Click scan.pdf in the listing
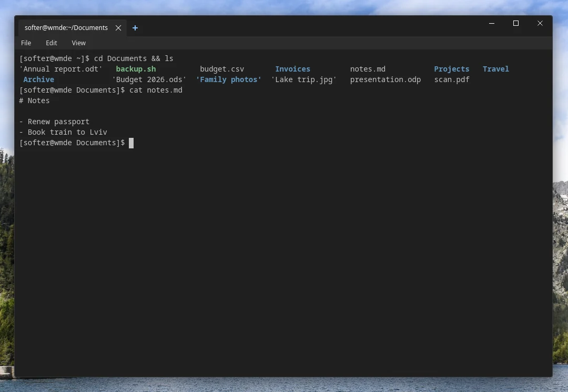This screenshot has height=392, width=568. coord(452,79)
